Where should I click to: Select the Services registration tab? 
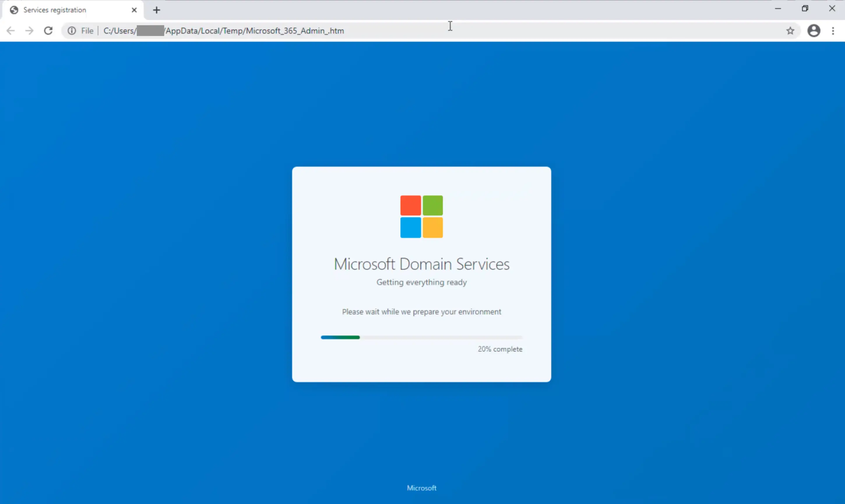click(61, 10)
